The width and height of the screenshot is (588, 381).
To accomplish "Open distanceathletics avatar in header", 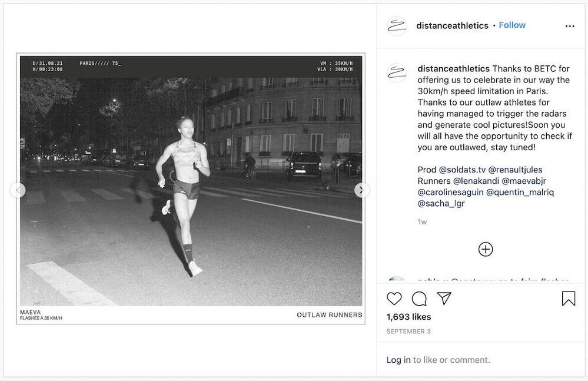I will (x=396, y=26).
